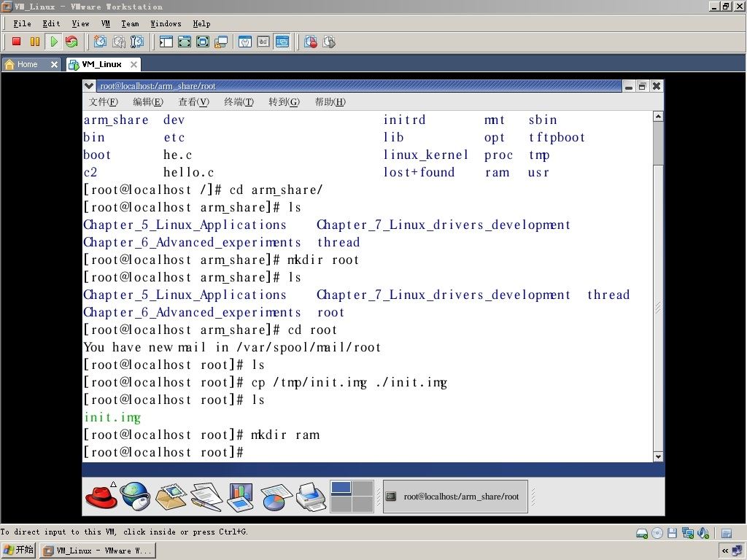Open terminal 查看(V) menu
The image size is (747, 560).
click(x=194, y=101)
